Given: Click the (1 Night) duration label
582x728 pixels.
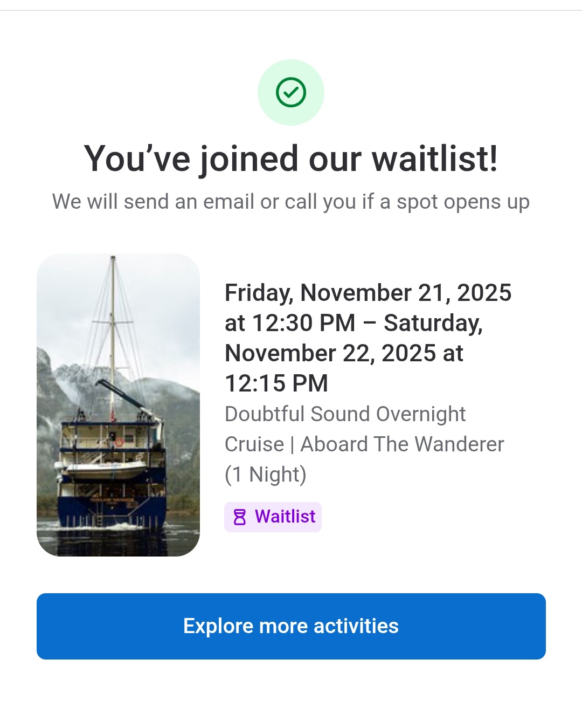Looking at the screenshot, I should 266,475.
